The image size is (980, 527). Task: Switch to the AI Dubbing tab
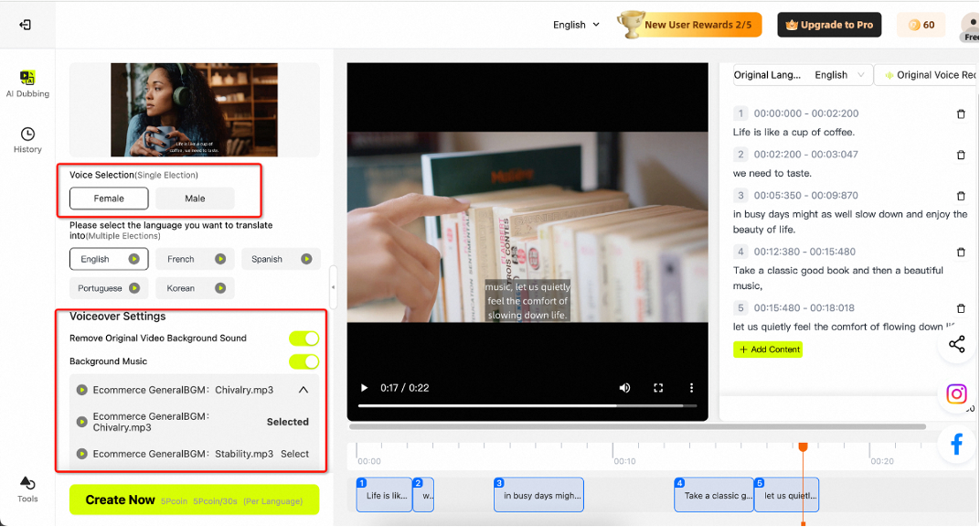point(27,83)
